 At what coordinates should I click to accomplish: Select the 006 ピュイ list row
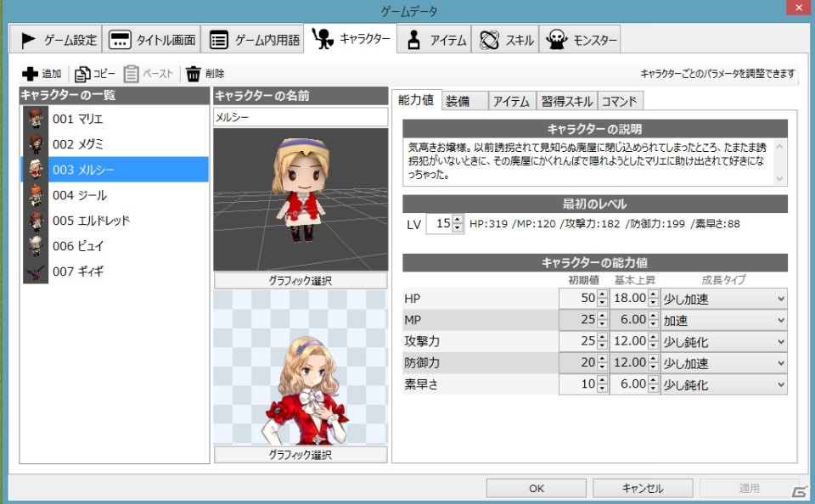coord(115,246)
